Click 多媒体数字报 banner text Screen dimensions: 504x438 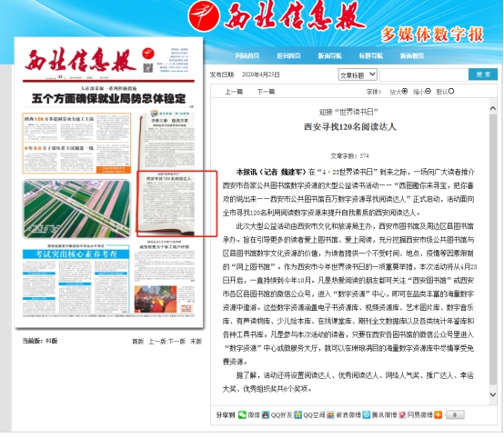(x=432, y=34)
